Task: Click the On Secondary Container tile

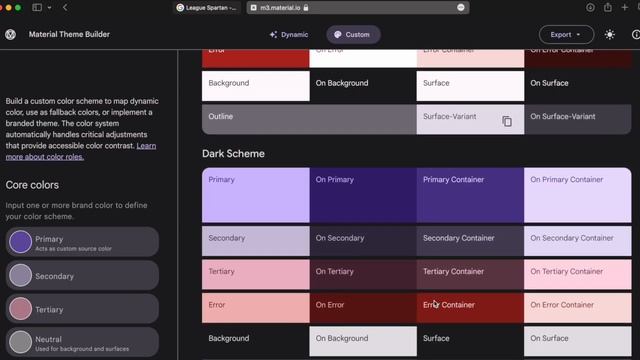Action: click(578, 241)
